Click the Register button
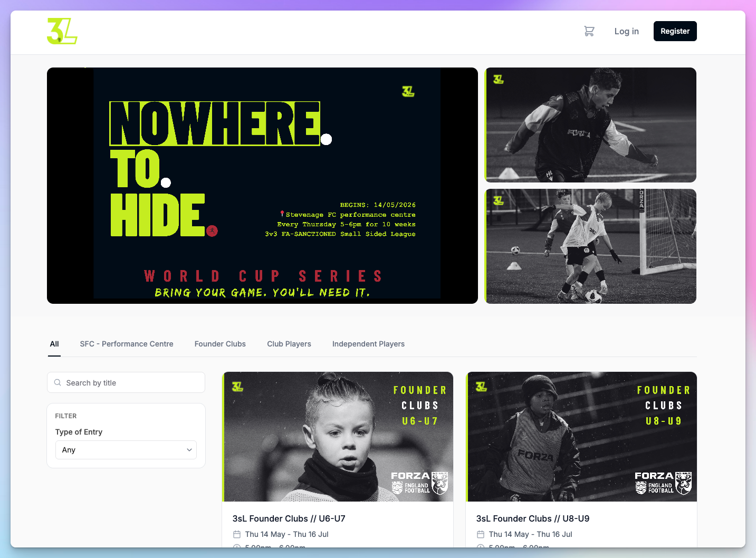Screen dimensions: 756x558 point(675,31)
